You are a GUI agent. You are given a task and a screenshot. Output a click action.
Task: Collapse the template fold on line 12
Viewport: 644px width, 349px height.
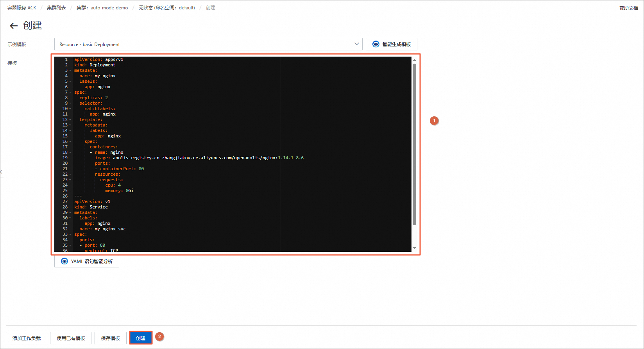(70, 120)
